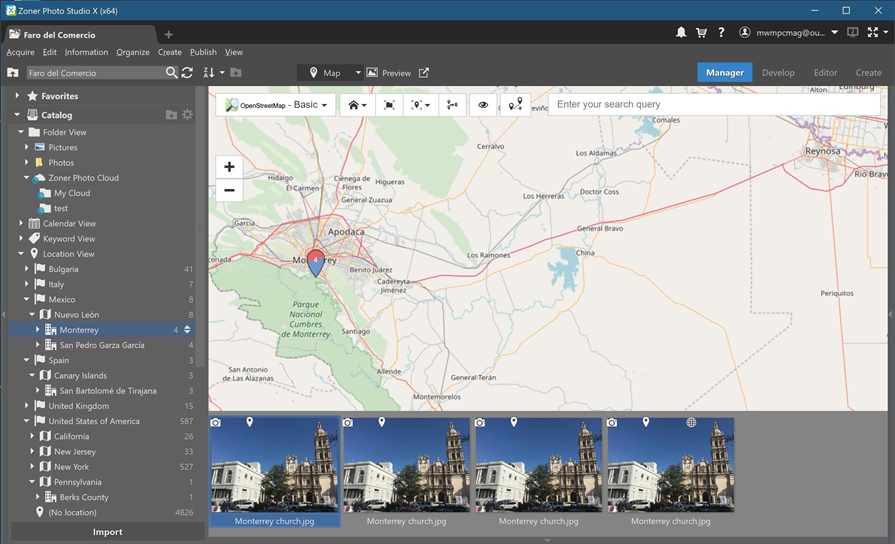Go up a folder level icon
895x544 pixels.
click(13, 72)
